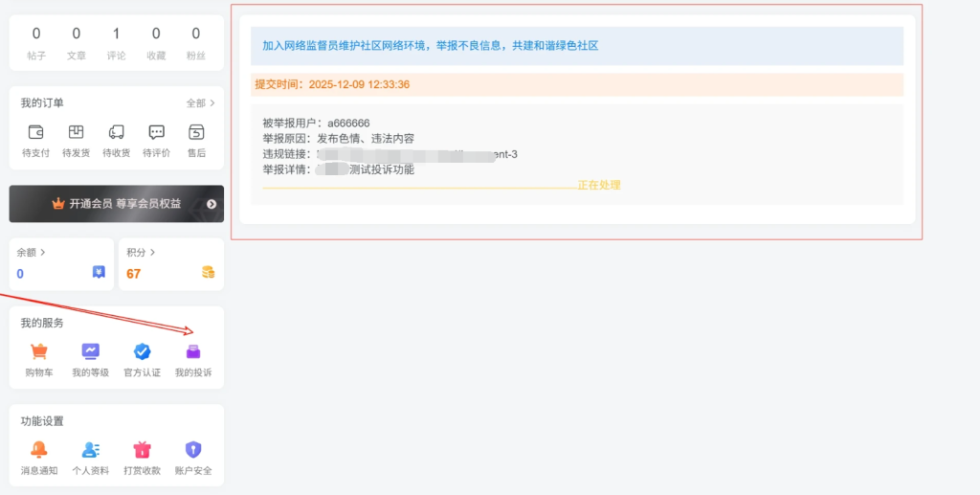Click the balance value 0

point(20,274)
